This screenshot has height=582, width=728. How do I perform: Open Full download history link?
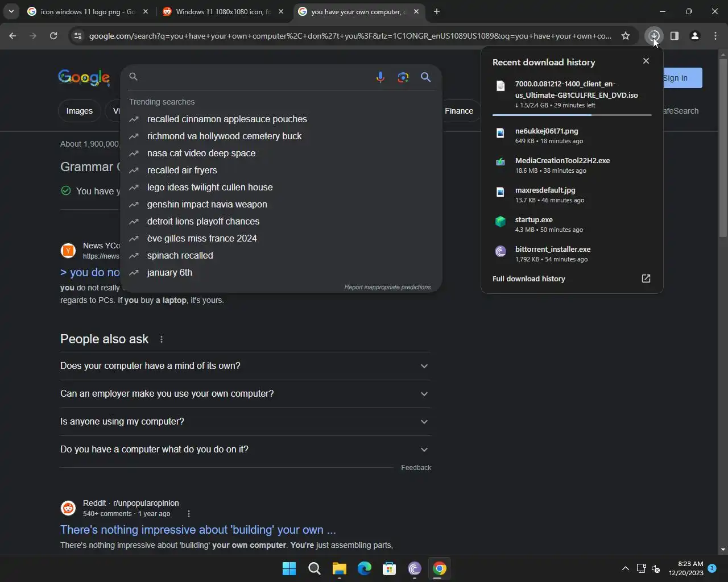[529, 279]
